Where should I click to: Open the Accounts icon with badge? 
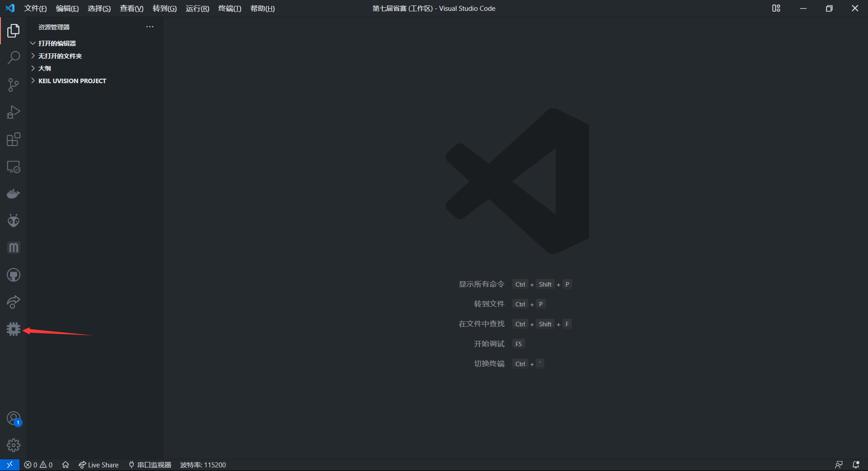(x=14, y=419)
